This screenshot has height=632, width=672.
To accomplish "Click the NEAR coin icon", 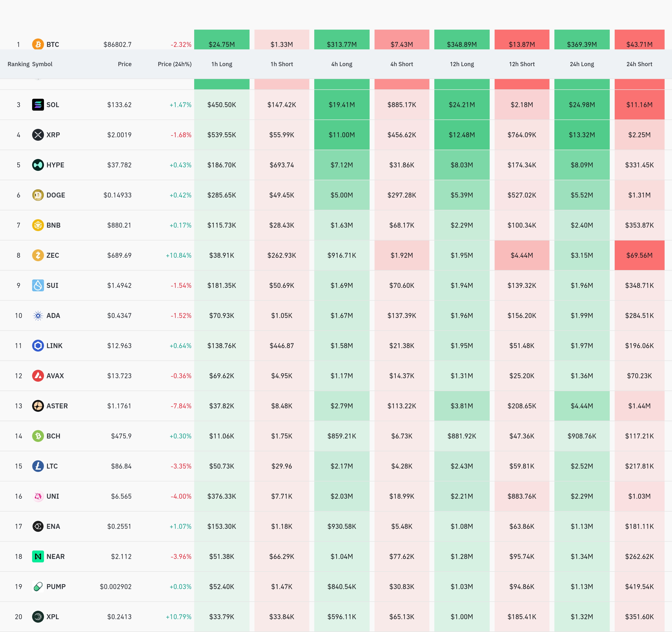I will coord(38,556).
